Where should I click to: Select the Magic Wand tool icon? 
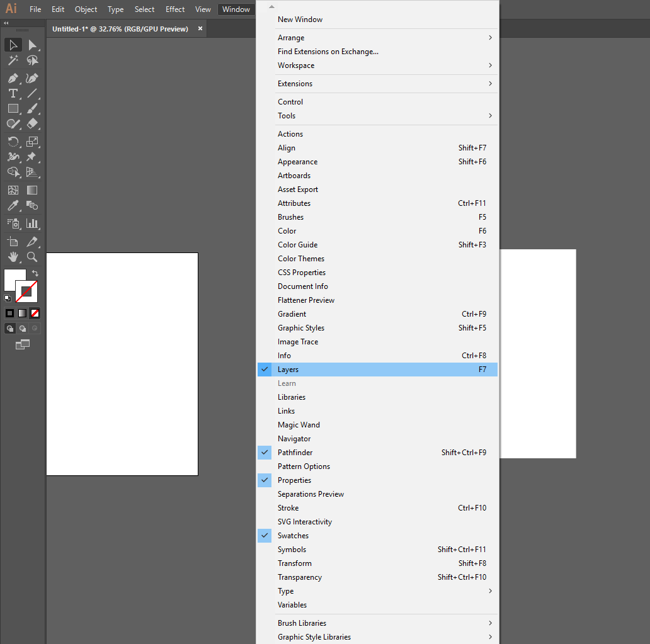coord(13,60)
